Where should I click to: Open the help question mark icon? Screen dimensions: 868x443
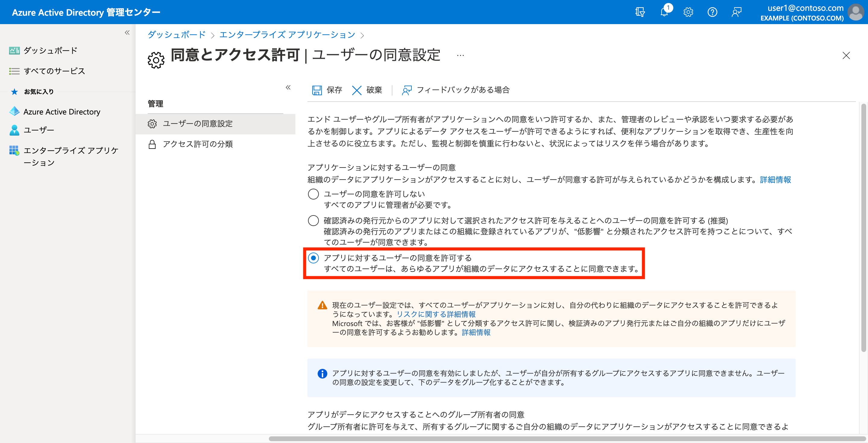712,12
